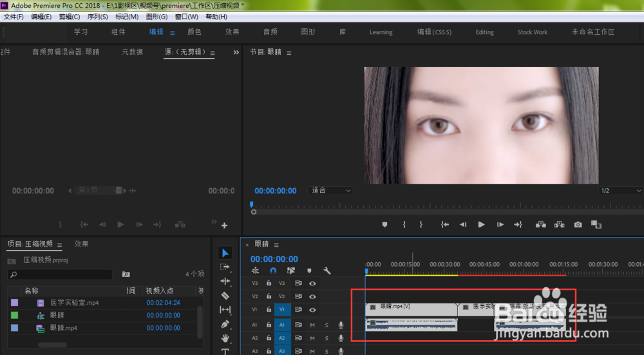
Task: Step forward one frame in Program monitor
Action: pyautogui.click(x=500, y=225)
